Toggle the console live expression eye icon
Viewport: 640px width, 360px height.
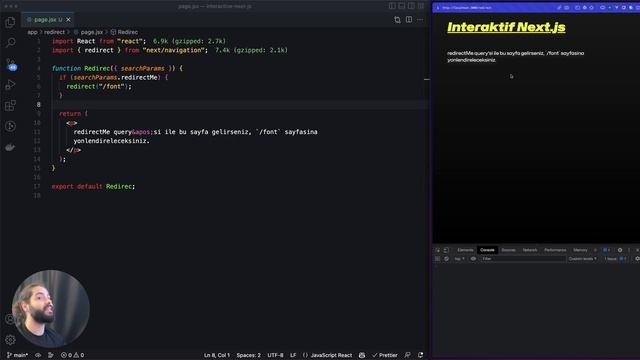[x=473, y=259]
